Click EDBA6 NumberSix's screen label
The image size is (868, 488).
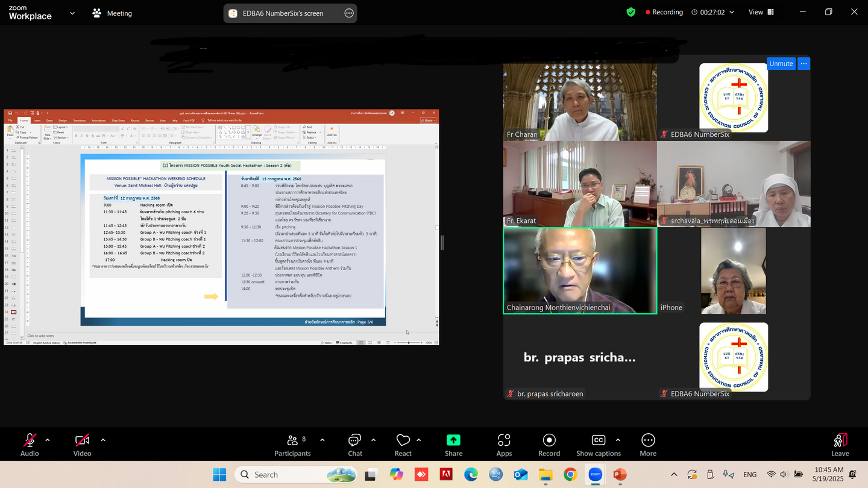point(283,13)
